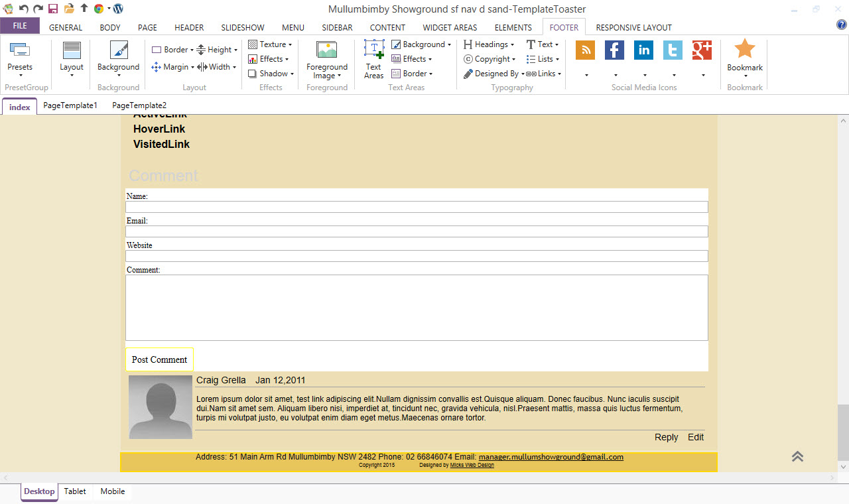Click the scroll-to-top double chevron
This screenshot has height=504, width=849.
(x=797, y=456)
